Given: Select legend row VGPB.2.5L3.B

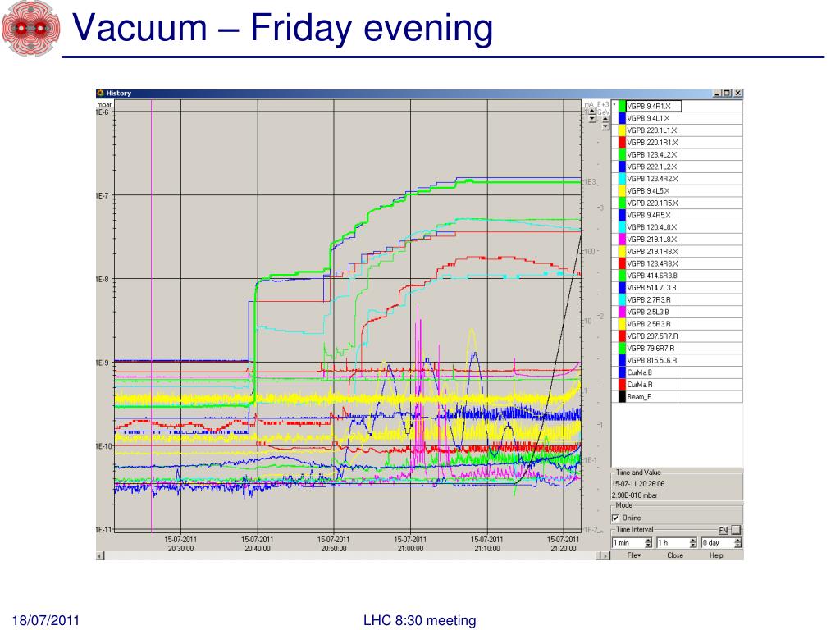Looking at the screenshot, I should coord(677,312).
